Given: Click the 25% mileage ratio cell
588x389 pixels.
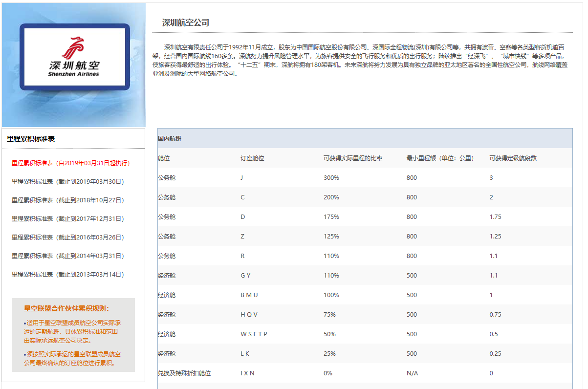Looking at the screenshot, I should tap(330, 354).
